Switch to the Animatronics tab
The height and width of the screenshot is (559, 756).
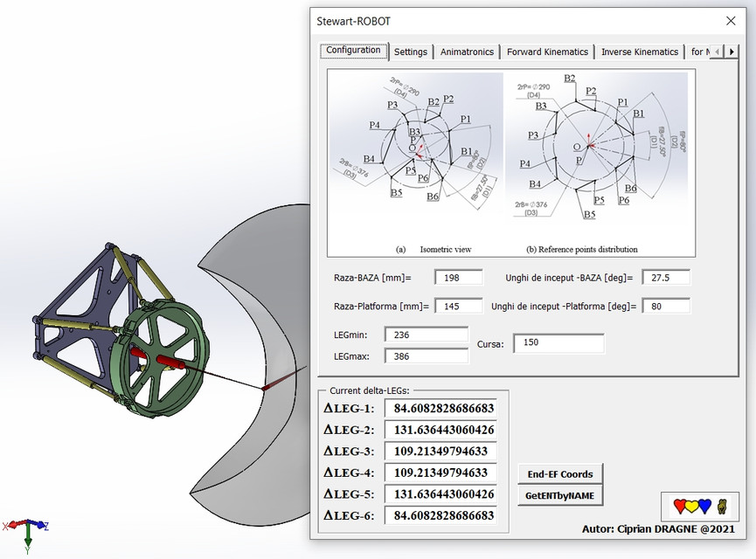click(467, 52)
